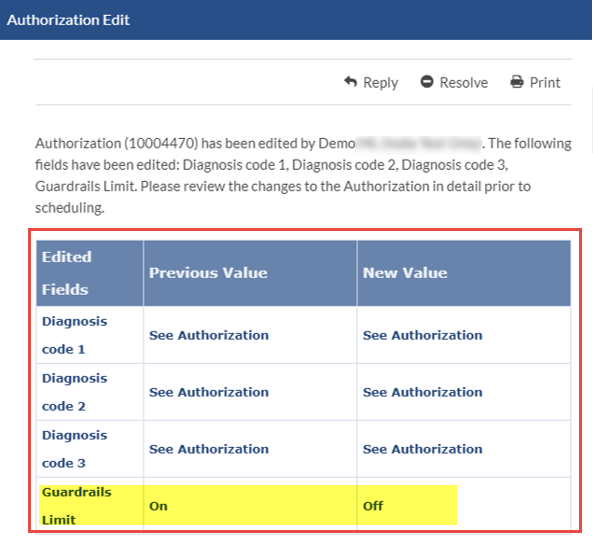The height and width of the screenshot is (539, 593).
Task: Click the Resolve circle icon
Action: coord(427,82)
